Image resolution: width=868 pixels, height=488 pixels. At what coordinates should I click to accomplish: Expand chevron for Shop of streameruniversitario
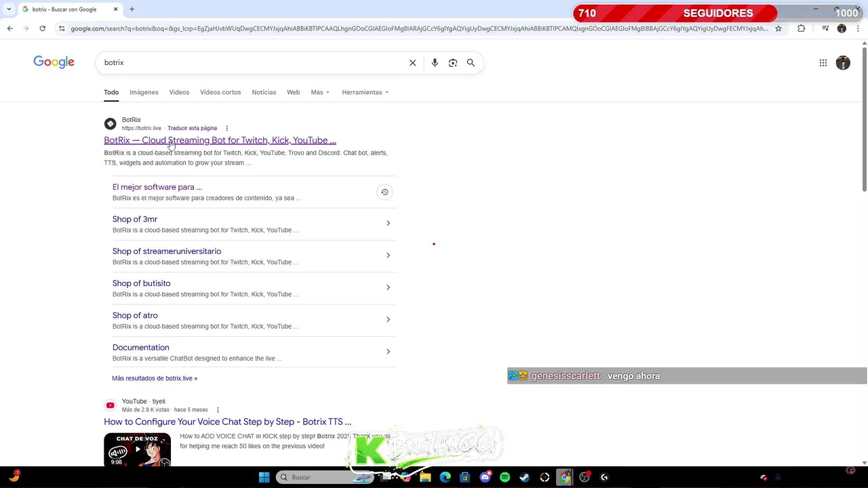(388, 256)
